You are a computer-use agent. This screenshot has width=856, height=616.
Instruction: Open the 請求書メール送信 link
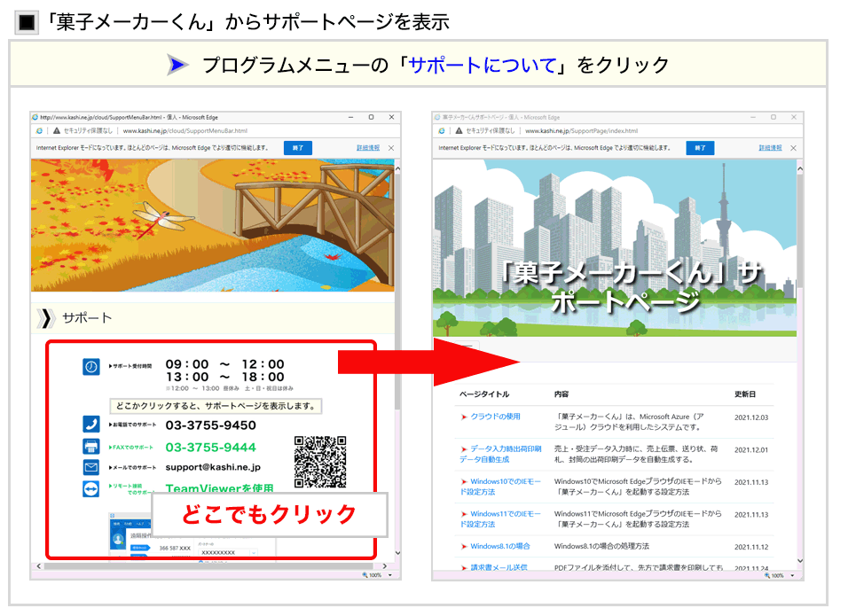(499, 567)
